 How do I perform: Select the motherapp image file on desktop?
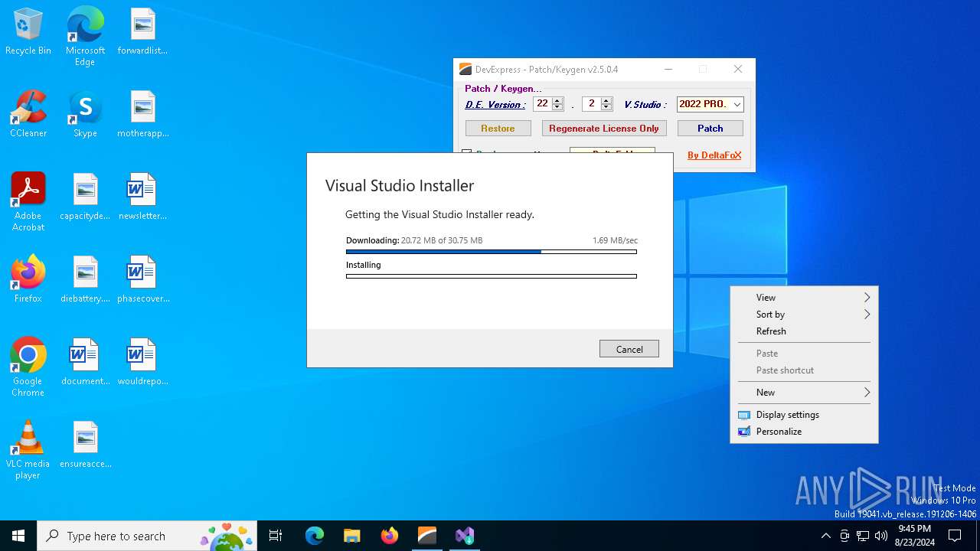point(142,115)
